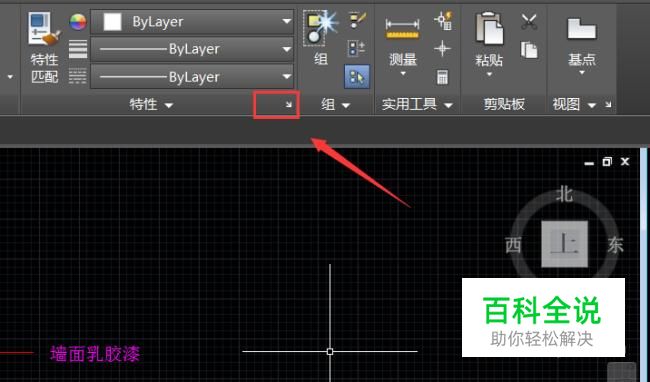650x382 pixels.
Task: Click the Quick Select icon
Action: pos(443,21)
